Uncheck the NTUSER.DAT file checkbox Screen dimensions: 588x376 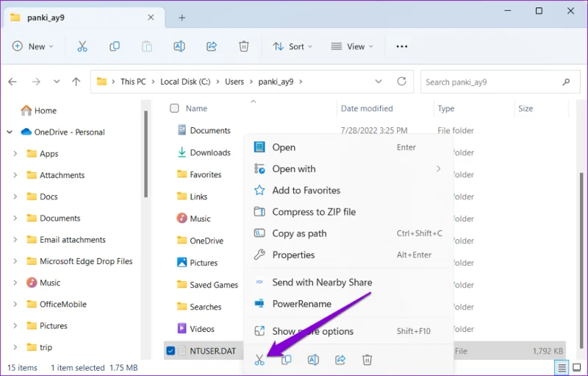point(171,351)
